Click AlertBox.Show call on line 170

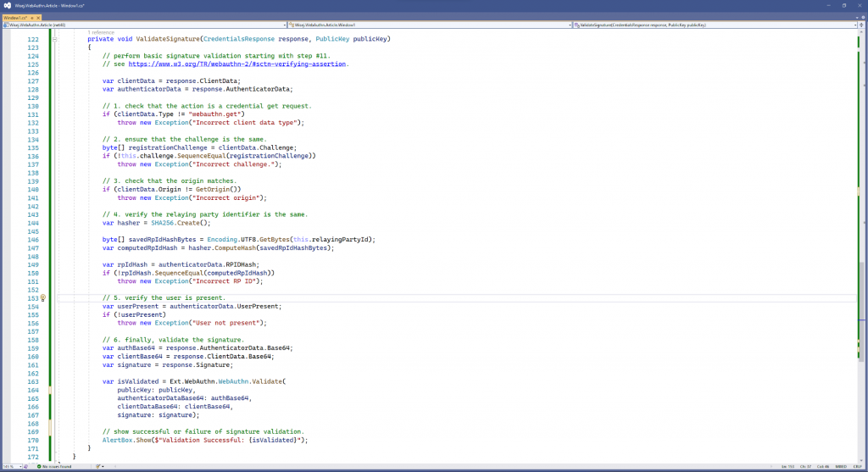coord(127,440)
